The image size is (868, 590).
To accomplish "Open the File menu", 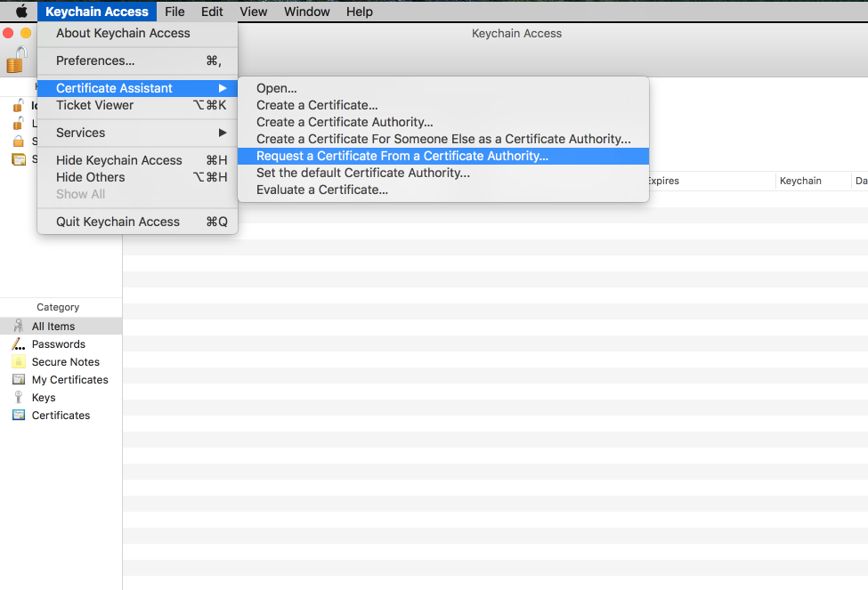I will click(x=174, y=11).
